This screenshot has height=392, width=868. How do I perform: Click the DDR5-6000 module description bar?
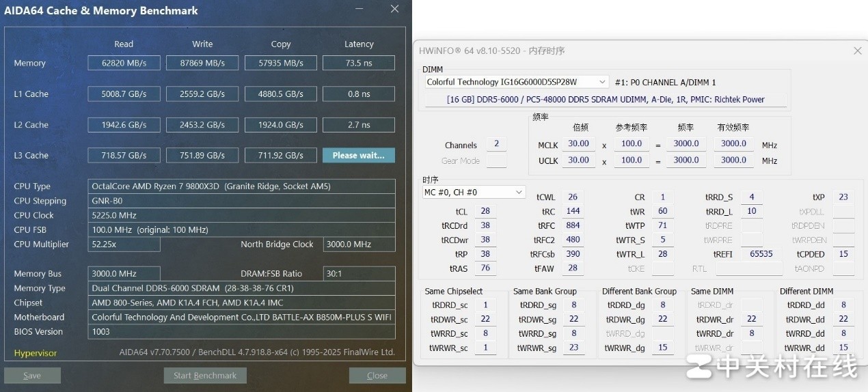coord(606,100)
